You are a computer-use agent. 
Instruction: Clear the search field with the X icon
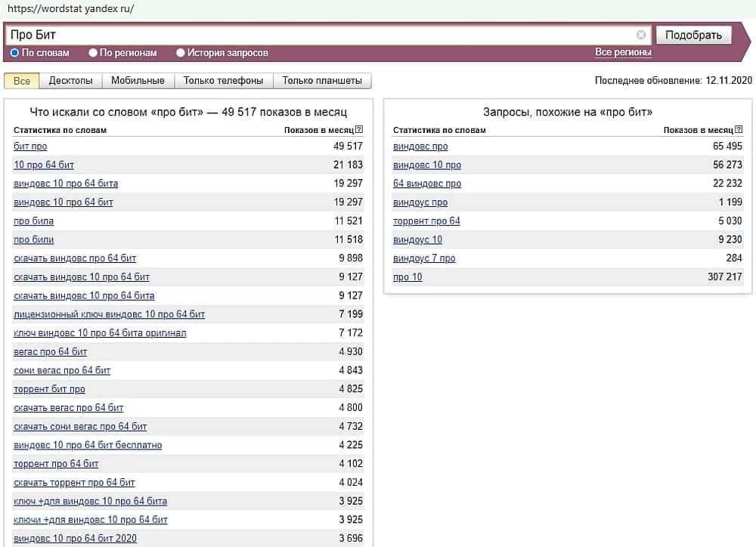click(x=641, y=35)
